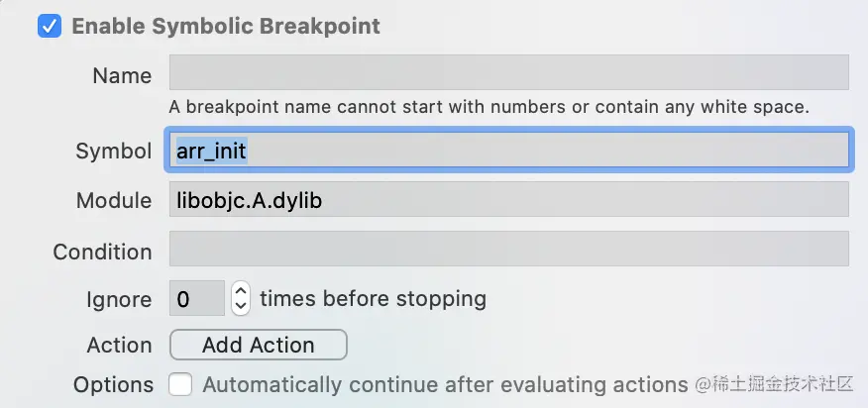Click the empty Condition input field
The width and height of the screenshot is (868, 408).
508,249
